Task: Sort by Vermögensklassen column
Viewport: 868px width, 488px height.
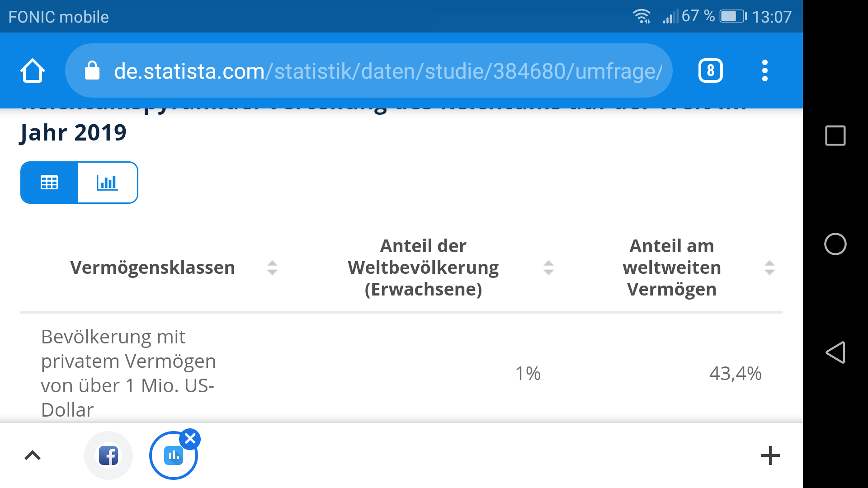Action: [x=272, y=267]
